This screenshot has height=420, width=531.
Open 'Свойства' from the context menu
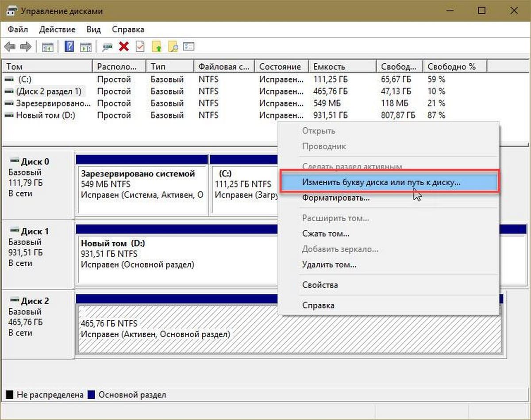click(x=319, y=285)
